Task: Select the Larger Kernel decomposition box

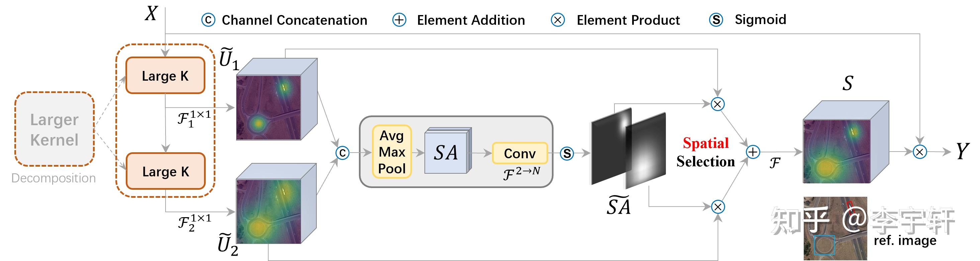Action: [x=55, y=129]
